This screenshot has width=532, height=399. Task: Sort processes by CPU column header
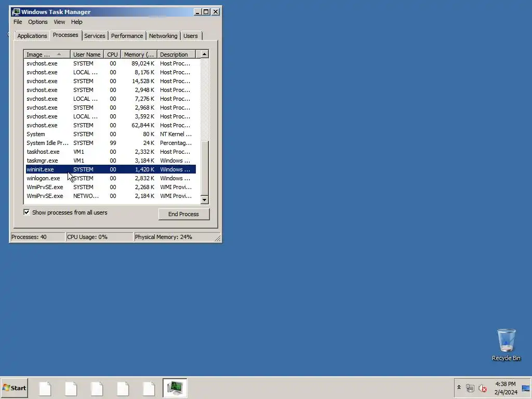point(112,54)
